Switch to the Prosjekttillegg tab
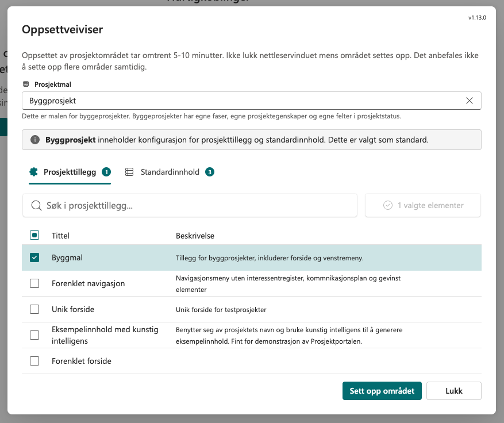The width and height of the screenshot is (504, 423). click(x=70, y=172)
